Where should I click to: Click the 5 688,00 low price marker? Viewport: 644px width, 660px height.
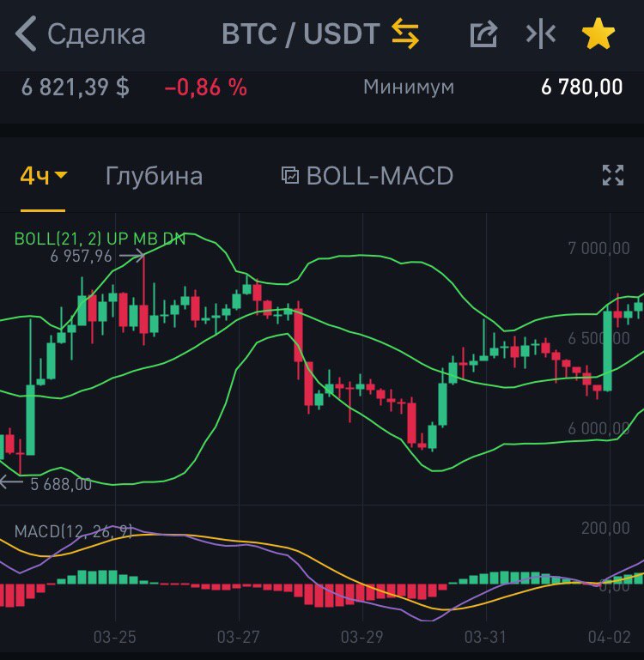pos(61,484)
